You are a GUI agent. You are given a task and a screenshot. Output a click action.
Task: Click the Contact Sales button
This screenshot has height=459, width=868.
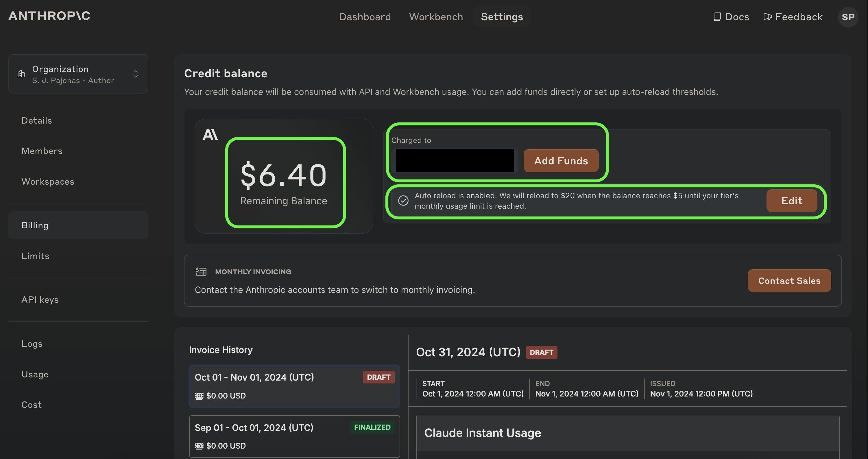789,281
